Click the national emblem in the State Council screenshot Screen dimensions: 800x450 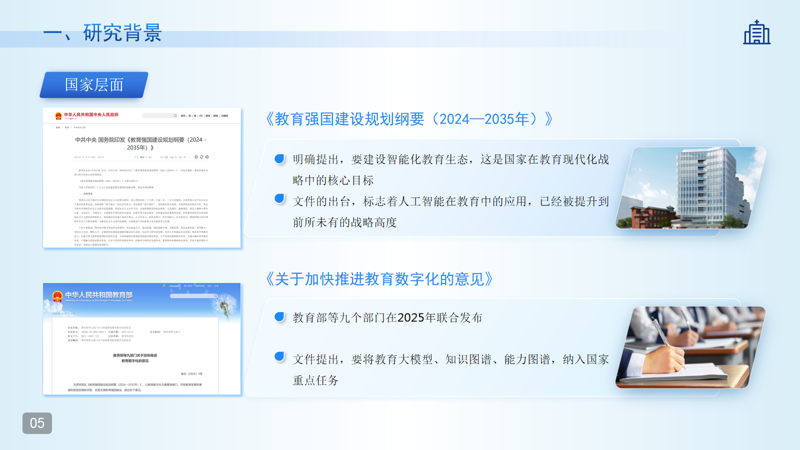(58, 116)
